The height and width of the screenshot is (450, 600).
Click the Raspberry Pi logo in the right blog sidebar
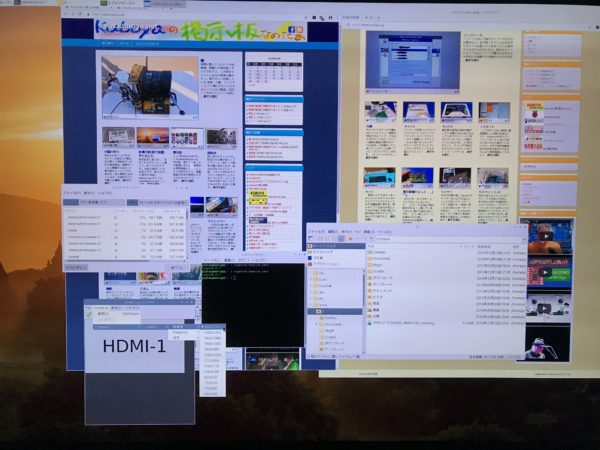(533, 113)
